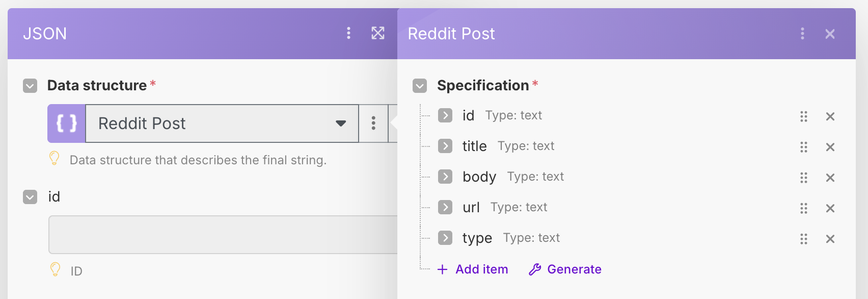Image resolution: width=868 pixels, height=299 pixels.
Task: Open the Reddit Post panel options menu
Action: click(802, 34)
